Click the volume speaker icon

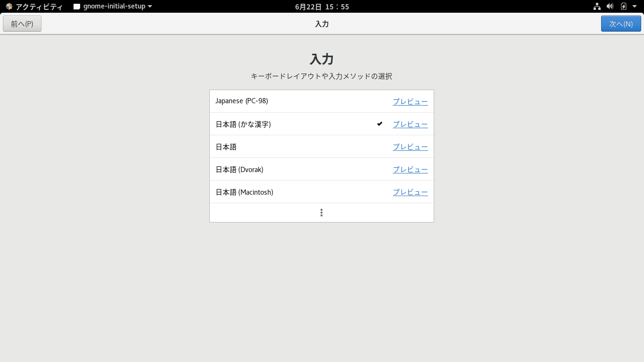[610, 7]
